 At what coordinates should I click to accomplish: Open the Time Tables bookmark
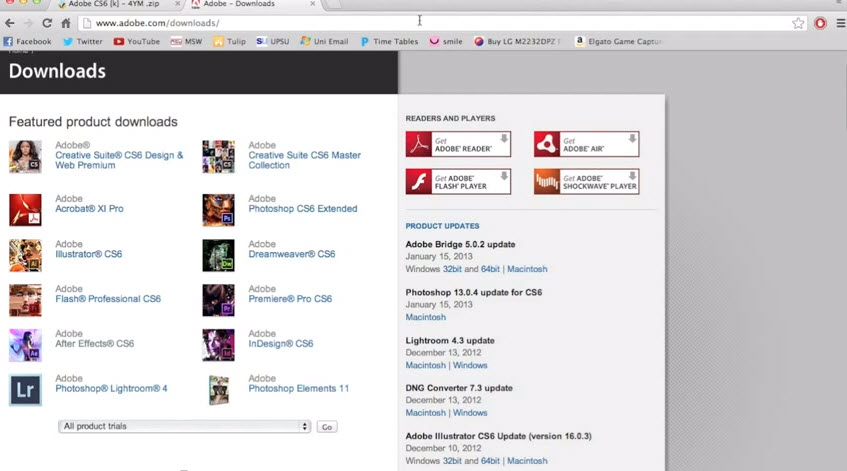(x=389, y=42)
